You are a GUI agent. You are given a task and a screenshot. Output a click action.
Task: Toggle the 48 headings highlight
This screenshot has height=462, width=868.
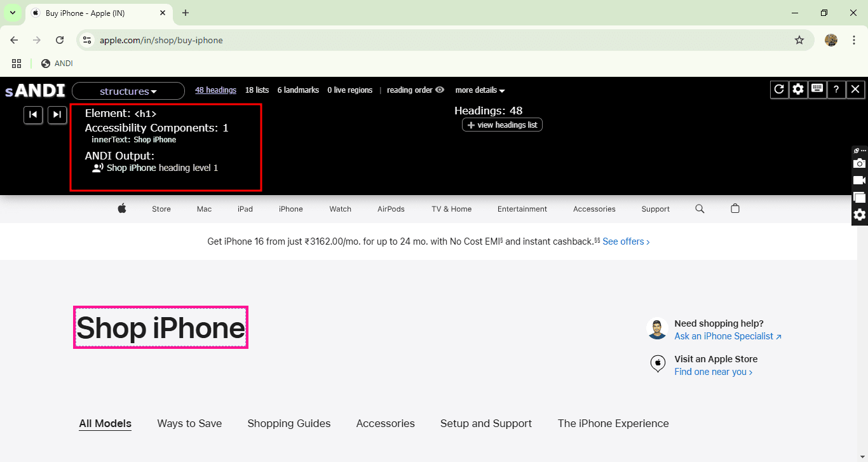[215, 90]
